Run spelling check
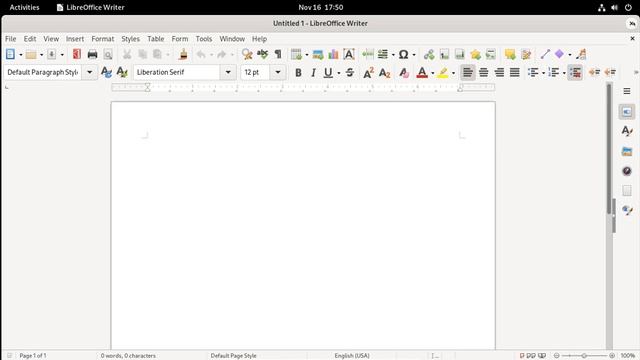The image size is (640, 360). [x=262, y=54]
